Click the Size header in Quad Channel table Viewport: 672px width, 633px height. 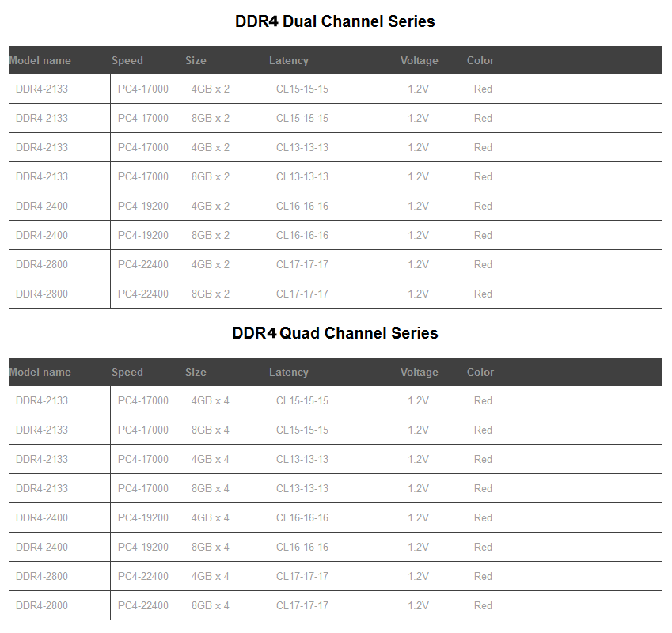point(196,372)
